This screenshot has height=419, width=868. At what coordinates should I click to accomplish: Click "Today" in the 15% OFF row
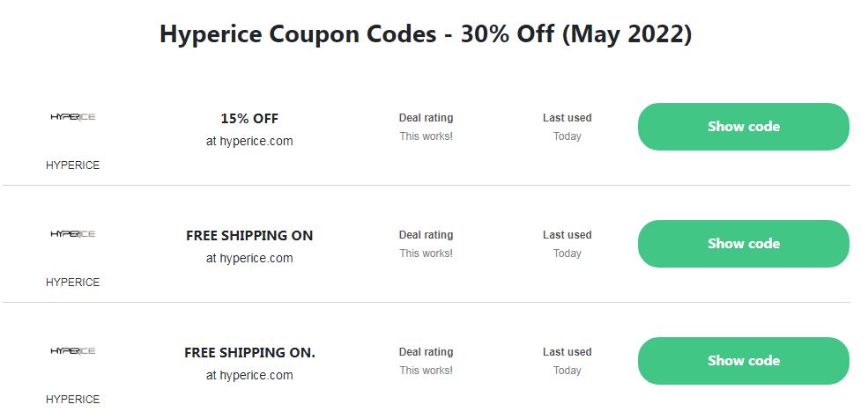point(567,136)
